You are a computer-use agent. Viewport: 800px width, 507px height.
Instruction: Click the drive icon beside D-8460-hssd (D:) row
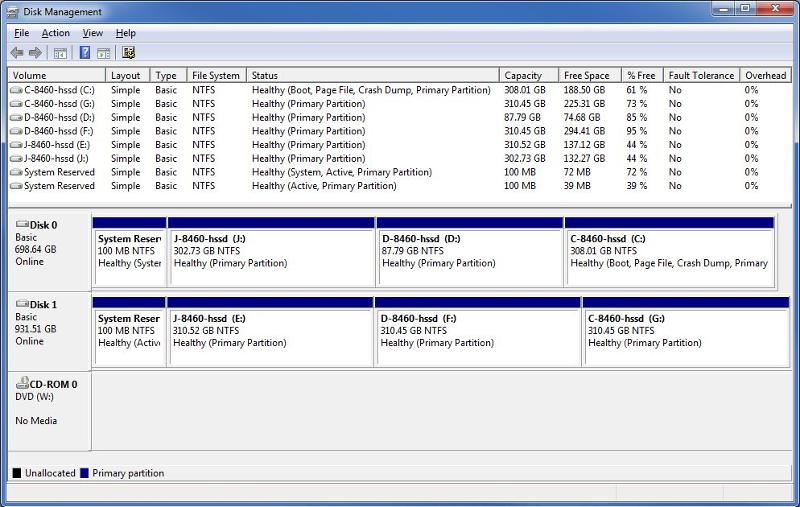(x=16, y=118)
